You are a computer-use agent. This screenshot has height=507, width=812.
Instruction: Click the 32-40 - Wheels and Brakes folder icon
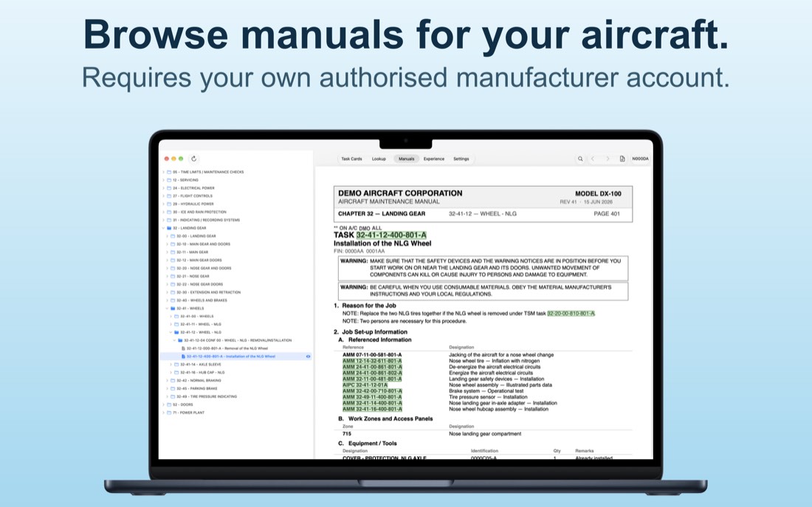point(173,300)
